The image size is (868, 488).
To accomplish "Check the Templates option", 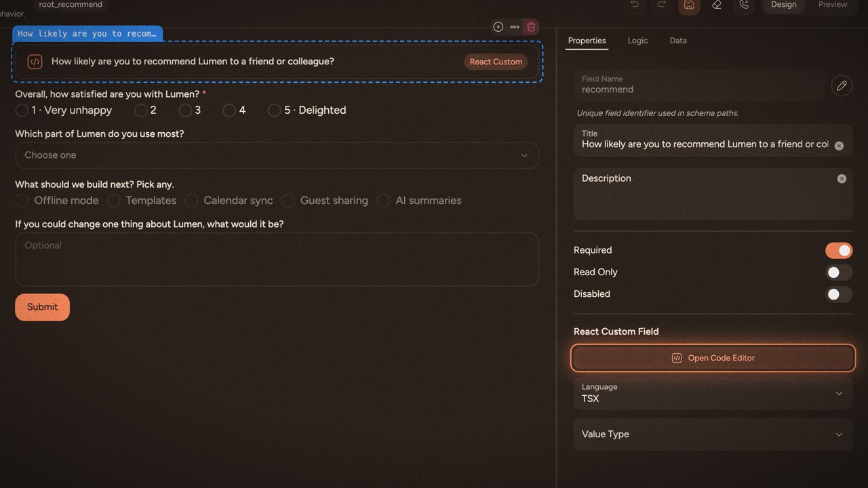I will click(x=113, y=201).
